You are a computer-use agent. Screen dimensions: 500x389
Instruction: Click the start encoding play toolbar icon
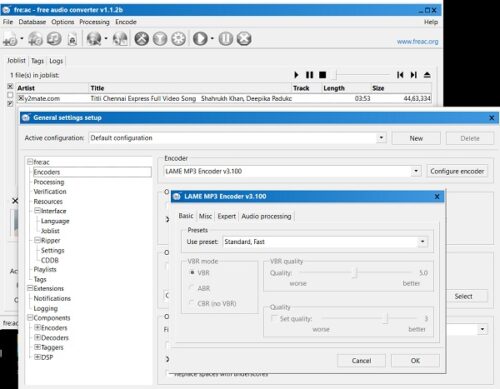tap(200, 39)
